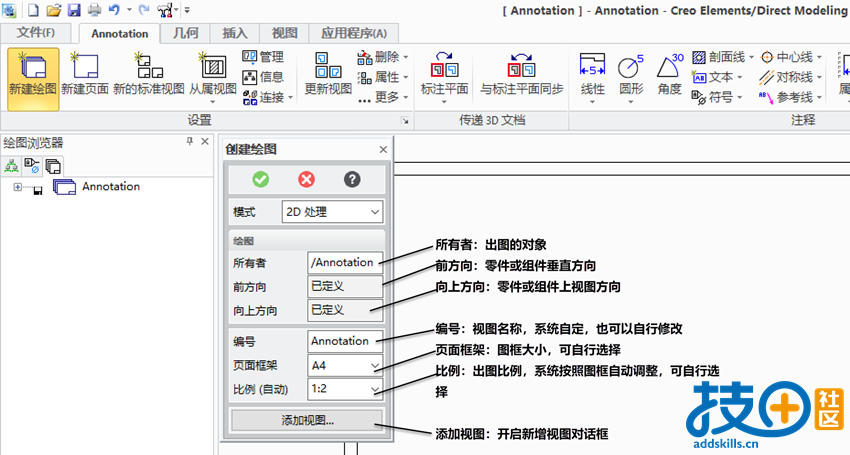Expand the 属性 (properties) dropdown
Image resolution: width=850 pixels, height=455 pixels.
point(405,77)
